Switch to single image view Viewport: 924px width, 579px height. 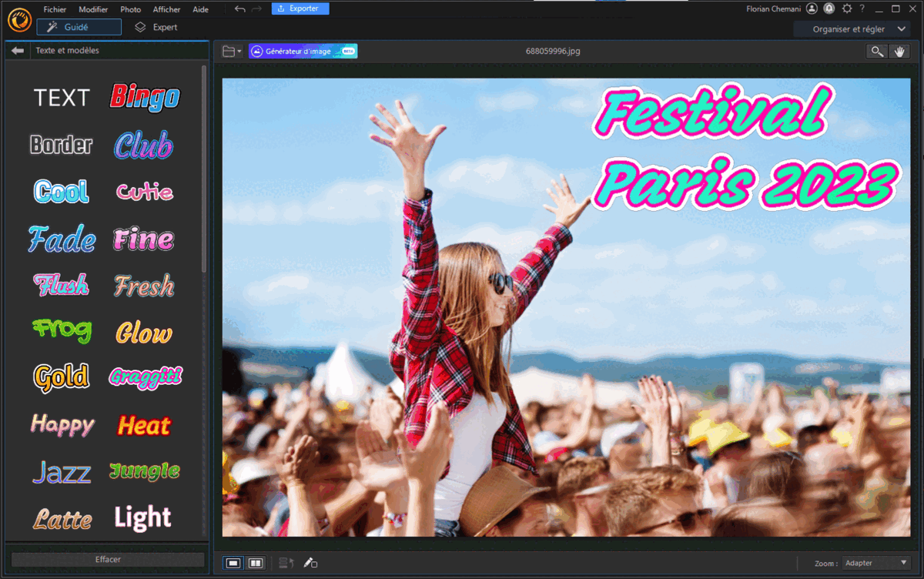[233, 564]
